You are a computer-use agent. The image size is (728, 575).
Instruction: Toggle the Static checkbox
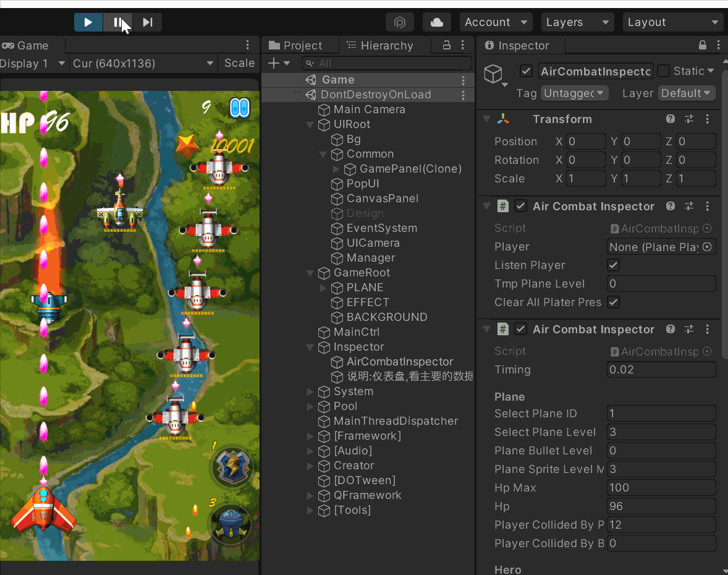click(664, 71)
